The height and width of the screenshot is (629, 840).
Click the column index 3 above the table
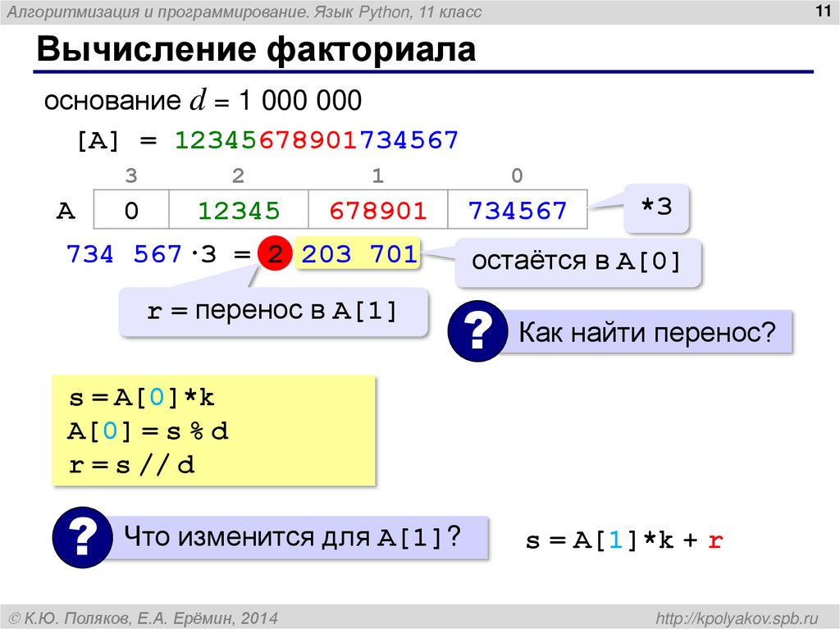click(x=130, y=175)
